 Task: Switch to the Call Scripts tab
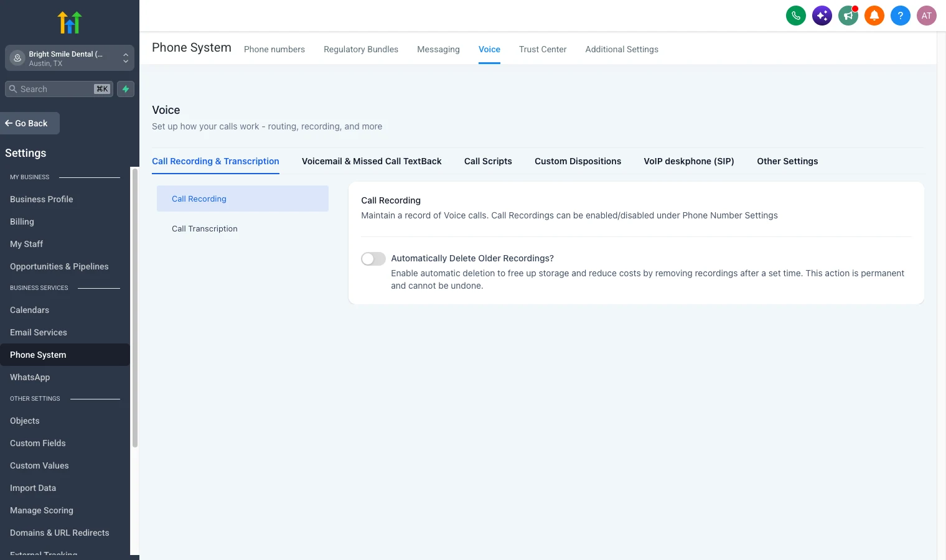point(488,161)
